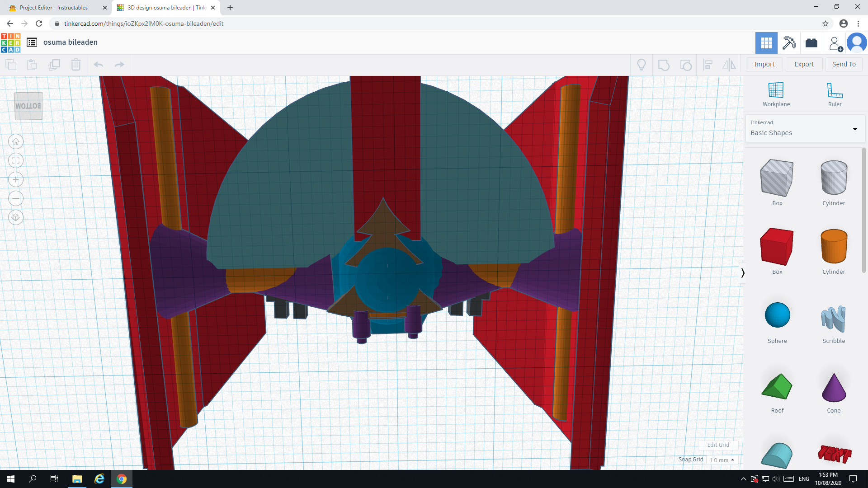
Task: Bookmark this page with the star
Action: (826, 23)
